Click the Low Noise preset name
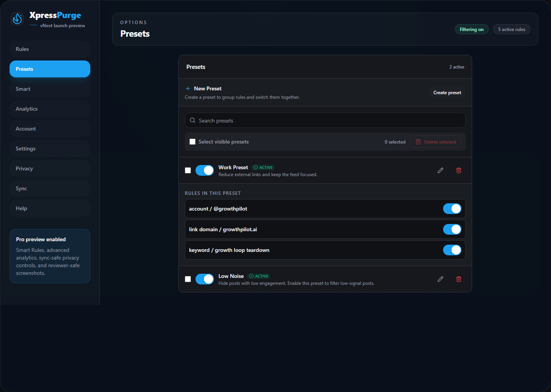Image resolution: width=551 pixels, height=392 pixels. coord(231,276)
